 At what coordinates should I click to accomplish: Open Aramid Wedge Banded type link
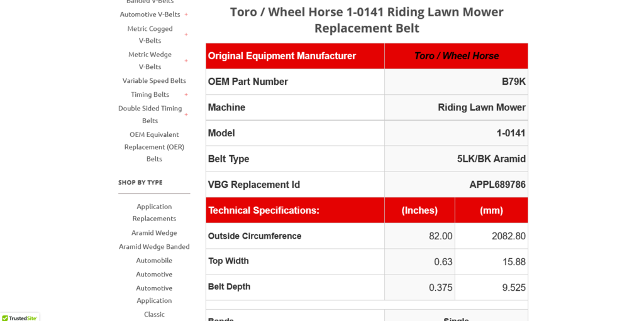[154, 246]
